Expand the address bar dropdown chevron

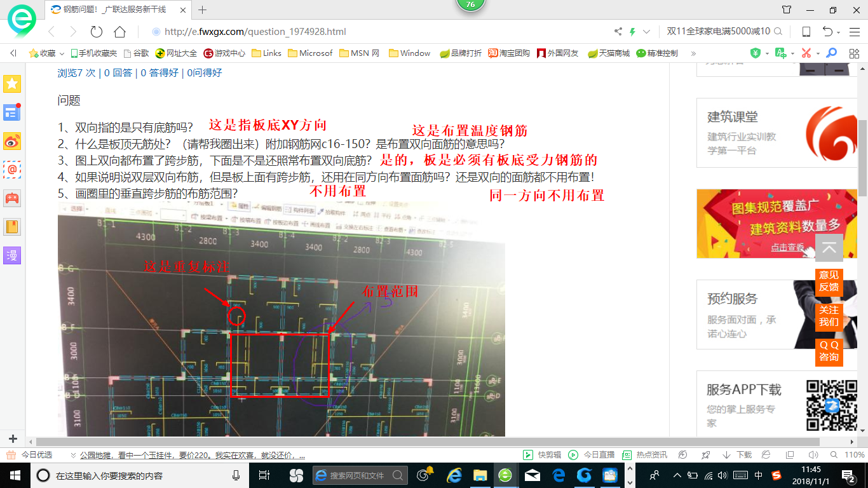pyautogui.click(x=647, y=32)
